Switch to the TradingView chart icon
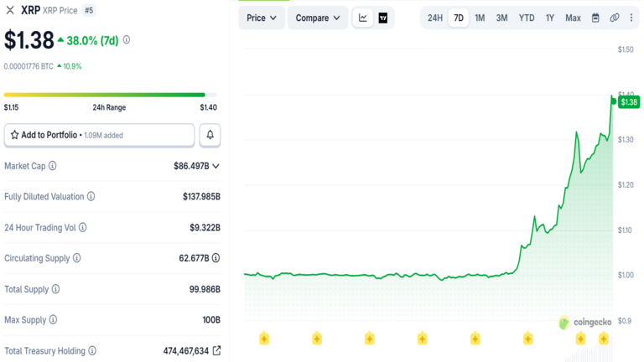The width and height of the screenshot is (644, 362). (382, 18)
